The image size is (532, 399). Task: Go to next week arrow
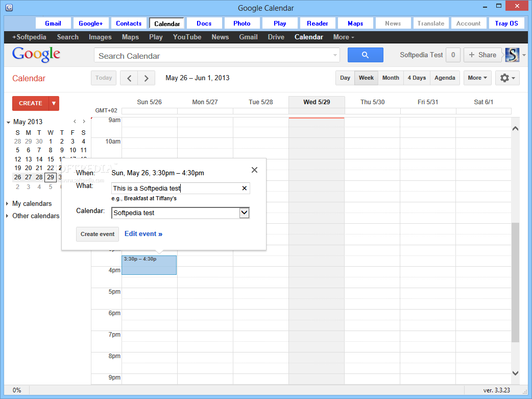pos(147,78)
